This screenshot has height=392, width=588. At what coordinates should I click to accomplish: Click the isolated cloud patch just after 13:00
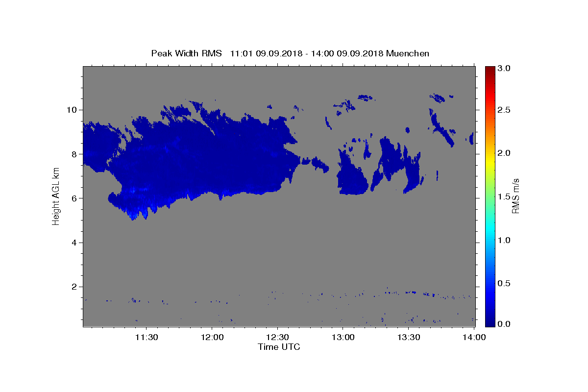(352, 171)
